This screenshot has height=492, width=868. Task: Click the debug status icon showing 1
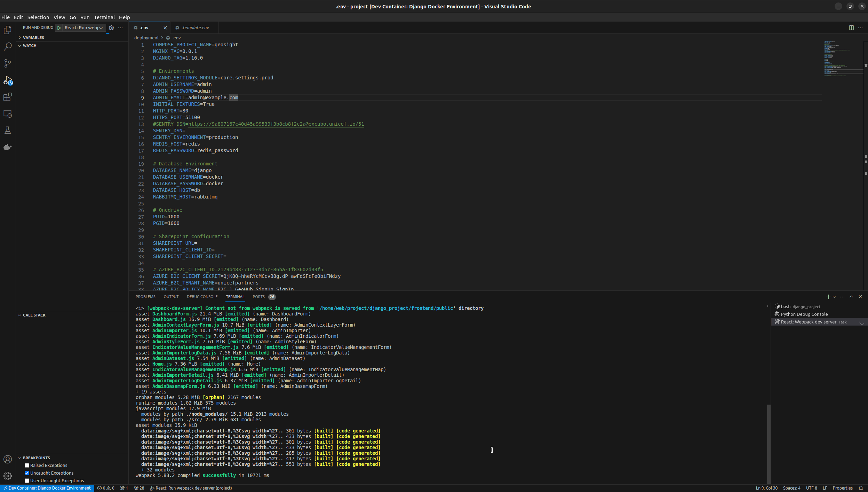point(124,488)
